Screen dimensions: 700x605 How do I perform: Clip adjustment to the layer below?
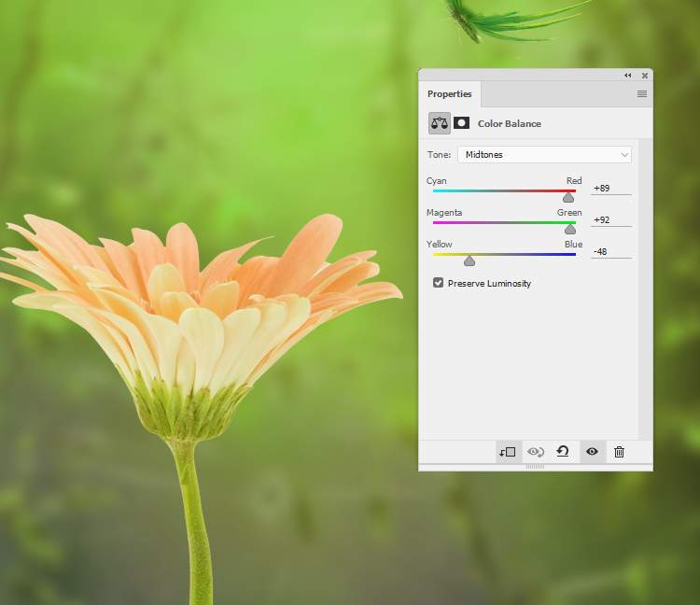508,452
